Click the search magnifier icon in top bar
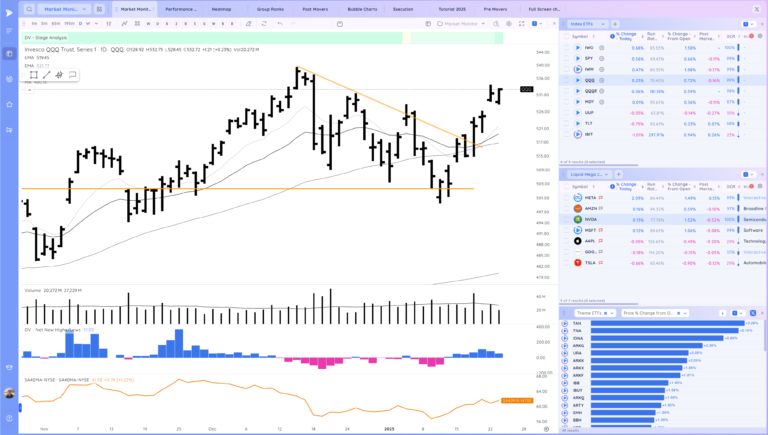The width and height of the screenshot is (768, 435). [30, 8]
